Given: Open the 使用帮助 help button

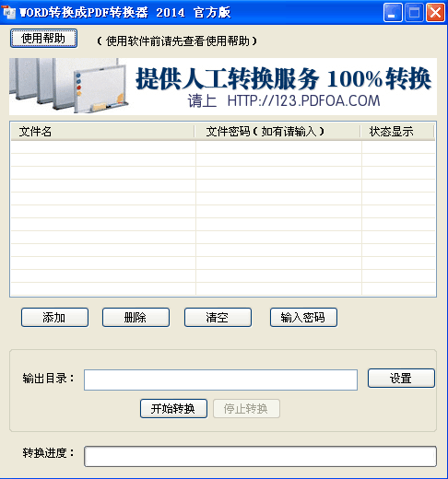Looking at the screenshot, I should (43, 39).
